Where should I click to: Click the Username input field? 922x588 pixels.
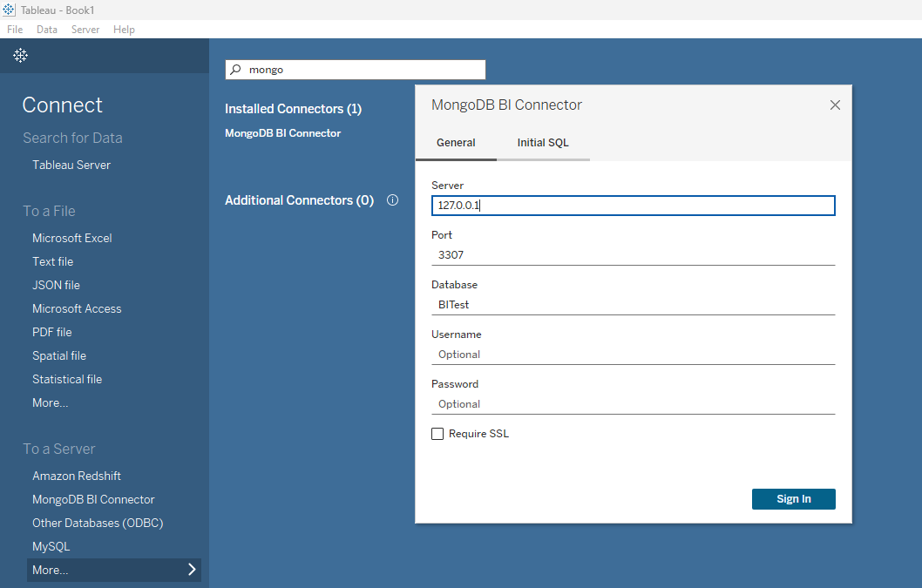point(634,355)
